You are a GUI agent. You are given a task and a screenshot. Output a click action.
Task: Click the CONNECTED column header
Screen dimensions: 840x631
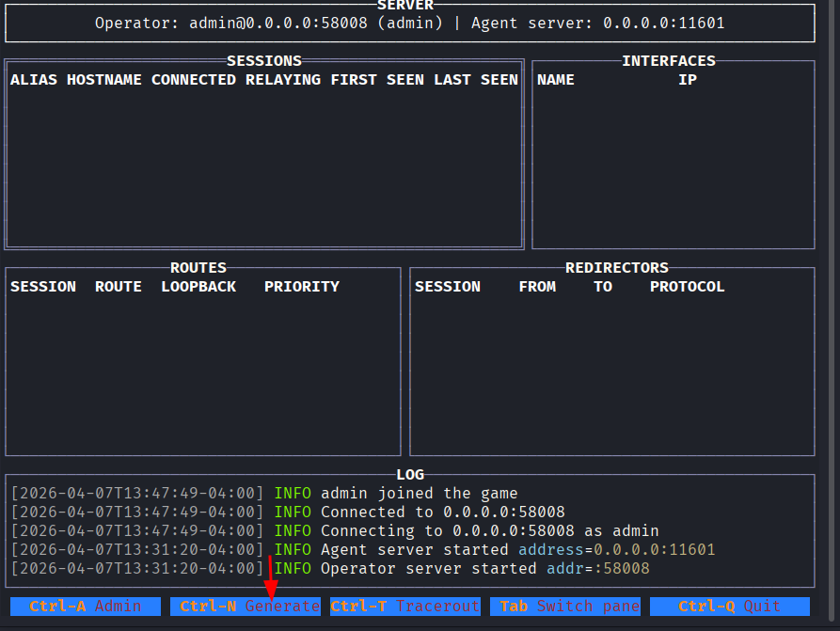click(x=194, y=80)
